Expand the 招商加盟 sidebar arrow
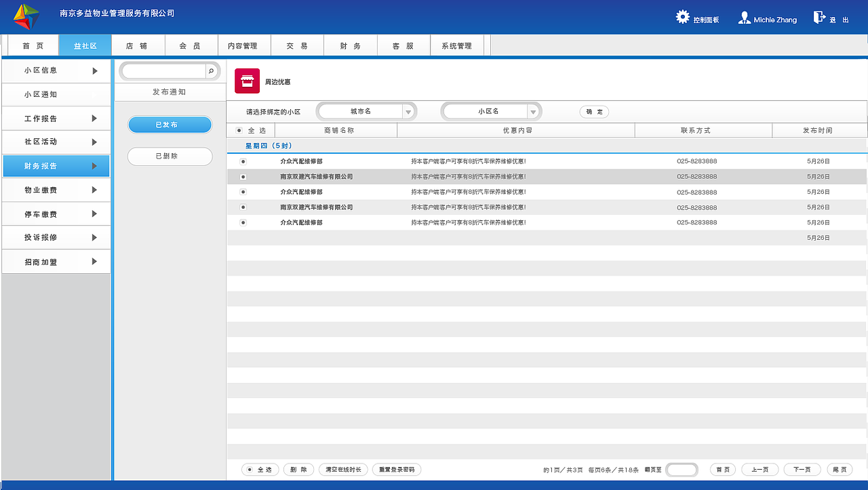The height and width of the screenshot is (490, 868). [95, 262]
